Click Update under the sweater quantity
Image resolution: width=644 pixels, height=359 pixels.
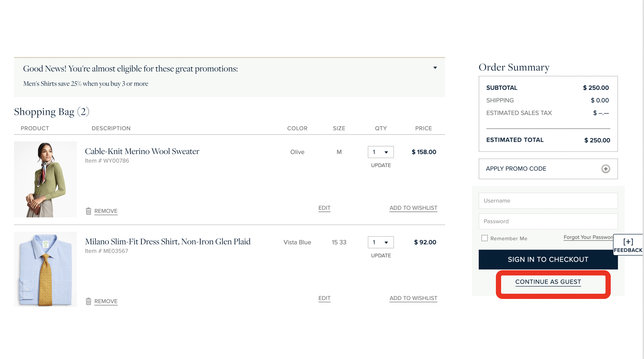(x=381, y=165)
